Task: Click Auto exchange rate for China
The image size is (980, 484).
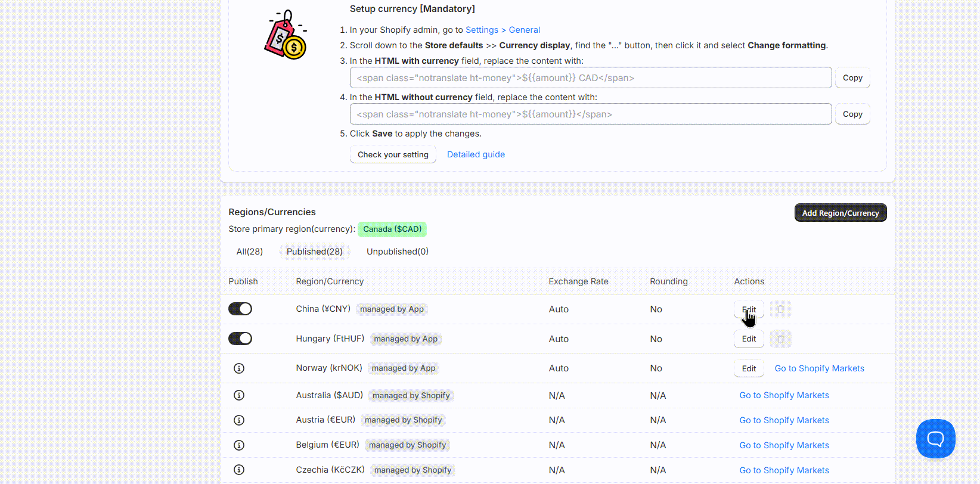Action: click(559, 309)
